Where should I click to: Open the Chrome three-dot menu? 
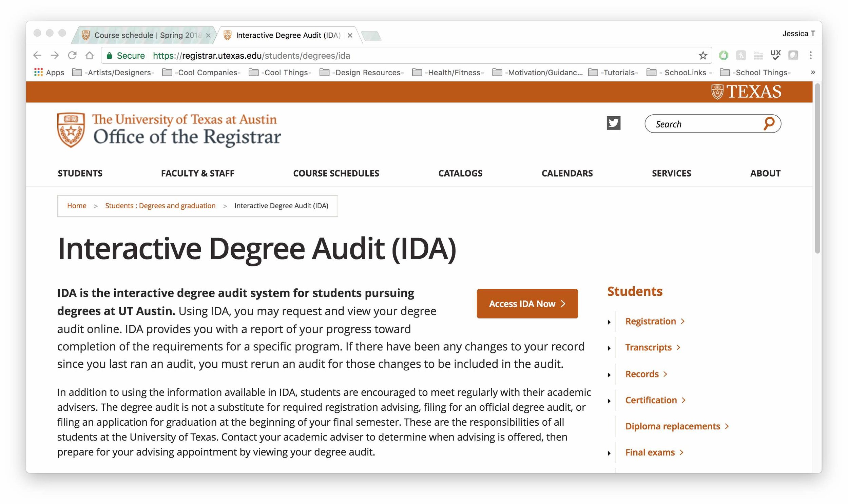pos(810,55)
